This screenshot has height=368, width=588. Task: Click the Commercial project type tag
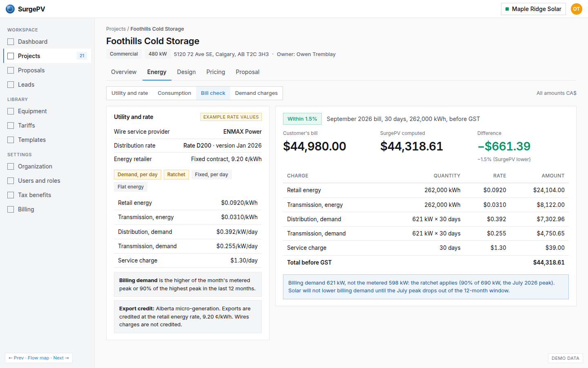124,54
